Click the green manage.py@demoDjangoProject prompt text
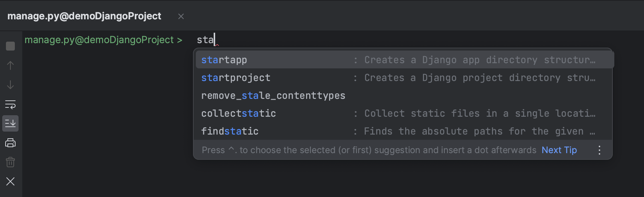This screenshot has width=644, height=197. (x=99, y=40)
